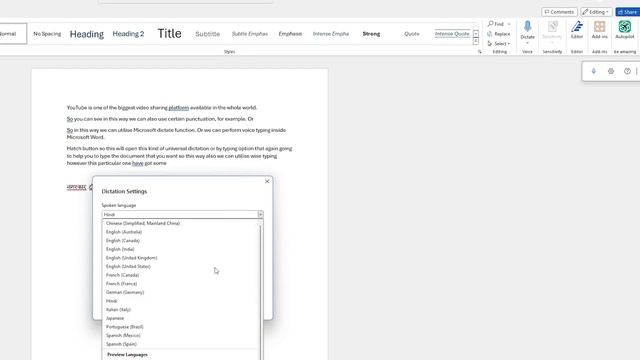640x360 pixels.
Task: Click the underlined word "have" in document
Action: (x=138, y=163)
